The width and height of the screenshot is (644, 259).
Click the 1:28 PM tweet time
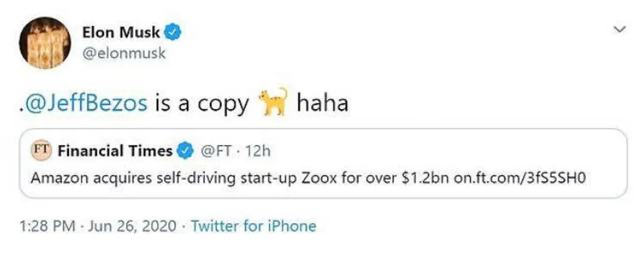[x=46, y=226]
